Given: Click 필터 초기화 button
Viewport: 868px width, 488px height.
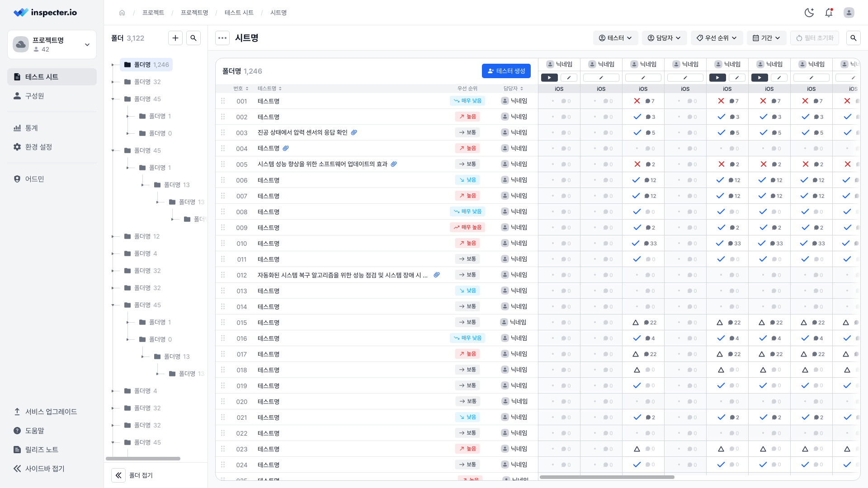Looking at the screenshot, I should (x=814, y=38).
